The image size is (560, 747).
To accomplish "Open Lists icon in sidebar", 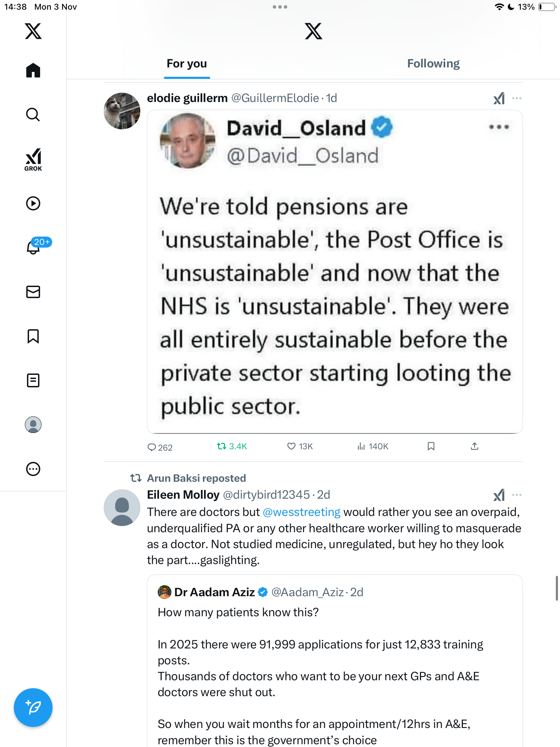I will 33,380.
